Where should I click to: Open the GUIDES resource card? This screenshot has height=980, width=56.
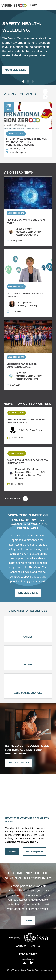pyautogui.click(x=28, y=629)
